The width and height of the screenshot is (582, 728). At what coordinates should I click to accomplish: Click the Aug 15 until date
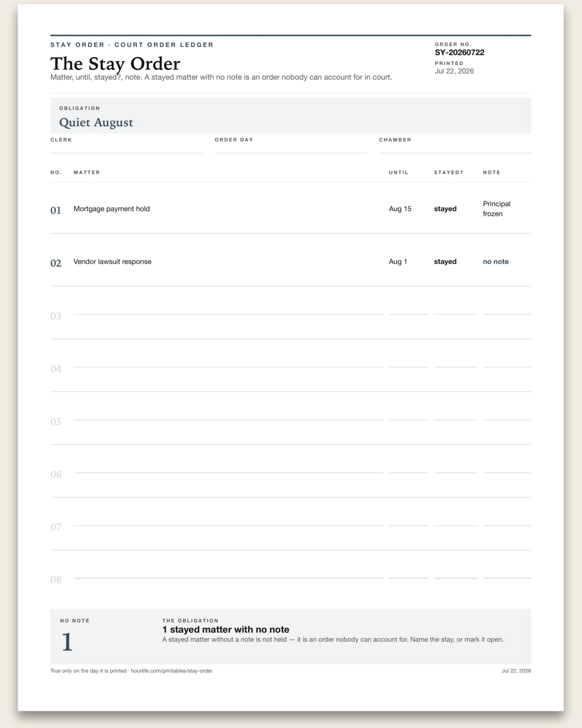400,209
